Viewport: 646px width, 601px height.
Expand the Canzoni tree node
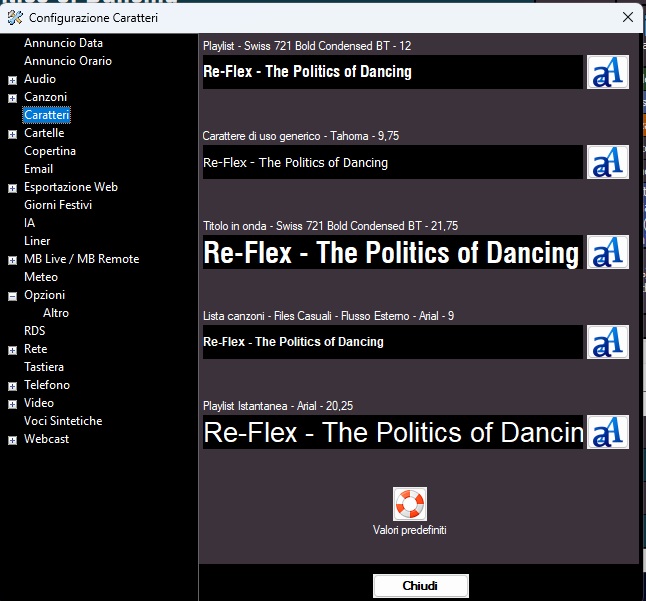coord(12,98)
